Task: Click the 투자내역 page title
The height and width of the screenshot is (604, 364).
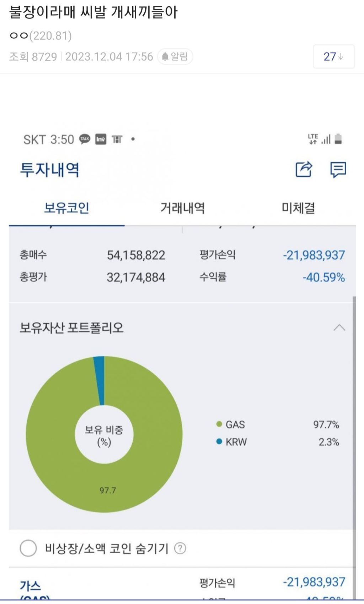Action: [x=50, y=170]
